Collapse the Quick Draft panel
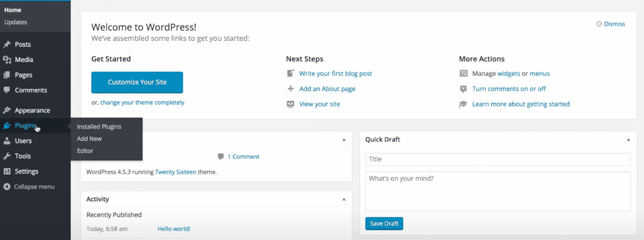This screenshot has width=644, height=240. pyautogui.click(x=628, y=140)
